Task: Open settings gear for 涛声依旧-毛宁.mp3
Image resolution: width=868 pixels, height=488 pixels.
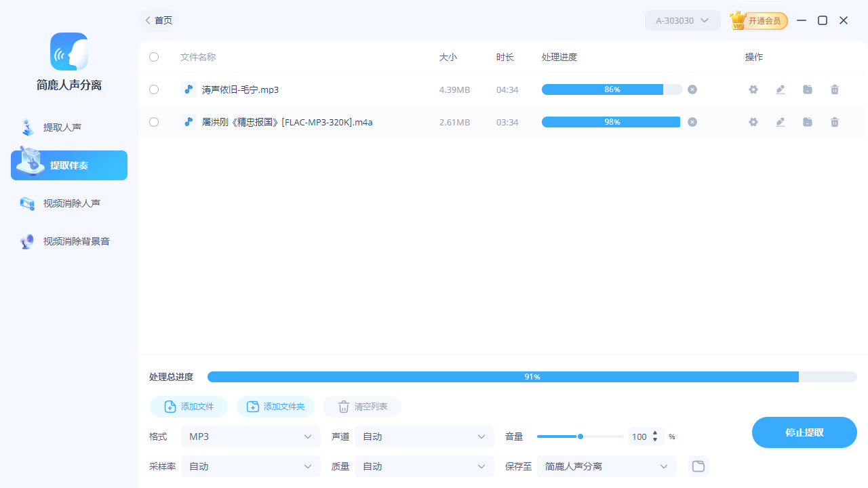Action: [753, 89]
